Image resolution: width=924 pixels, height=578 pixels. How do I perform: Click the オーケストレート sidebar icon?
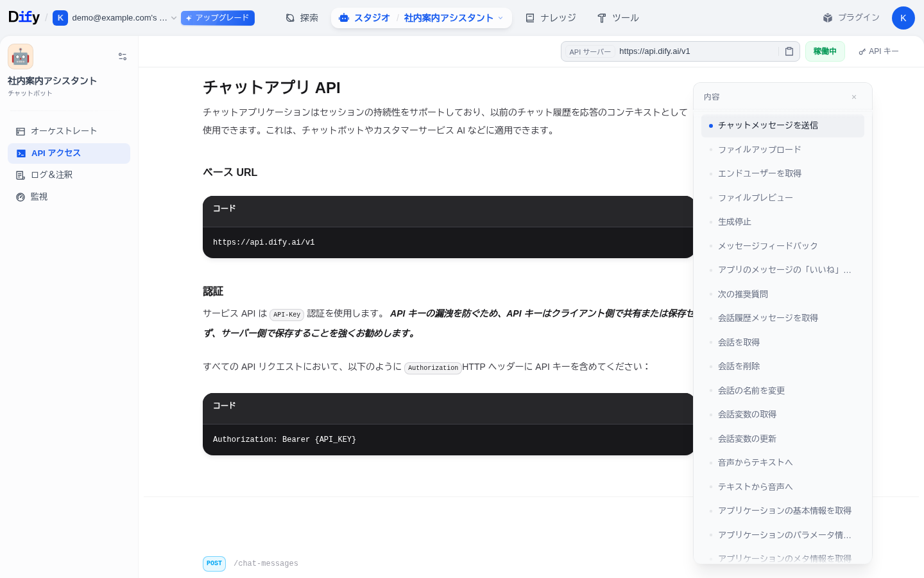pos(21,131)
